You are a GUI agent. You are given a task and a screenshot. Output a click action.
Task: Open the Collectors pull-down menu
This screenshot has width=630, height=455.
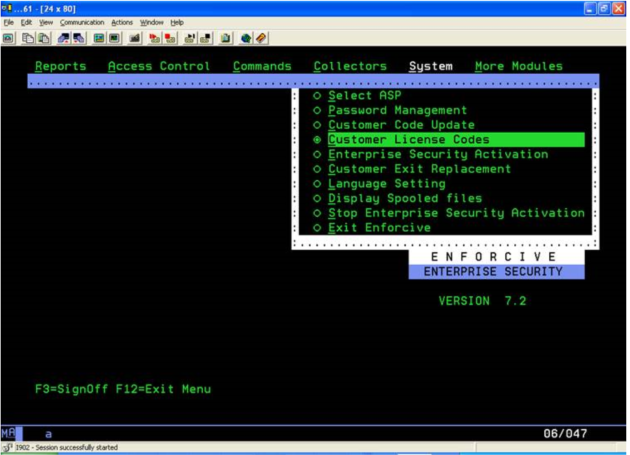point(350,66)
